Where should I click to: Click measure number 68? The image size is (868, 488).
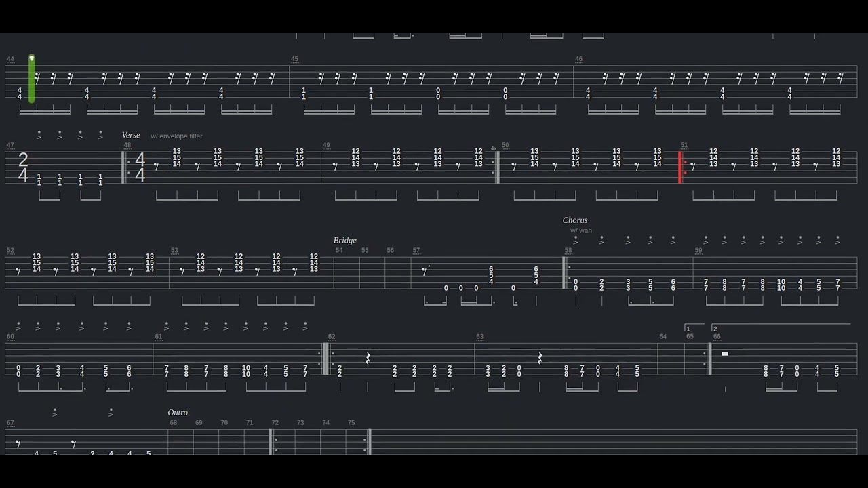pyautogui.click(x=174, y=422)
